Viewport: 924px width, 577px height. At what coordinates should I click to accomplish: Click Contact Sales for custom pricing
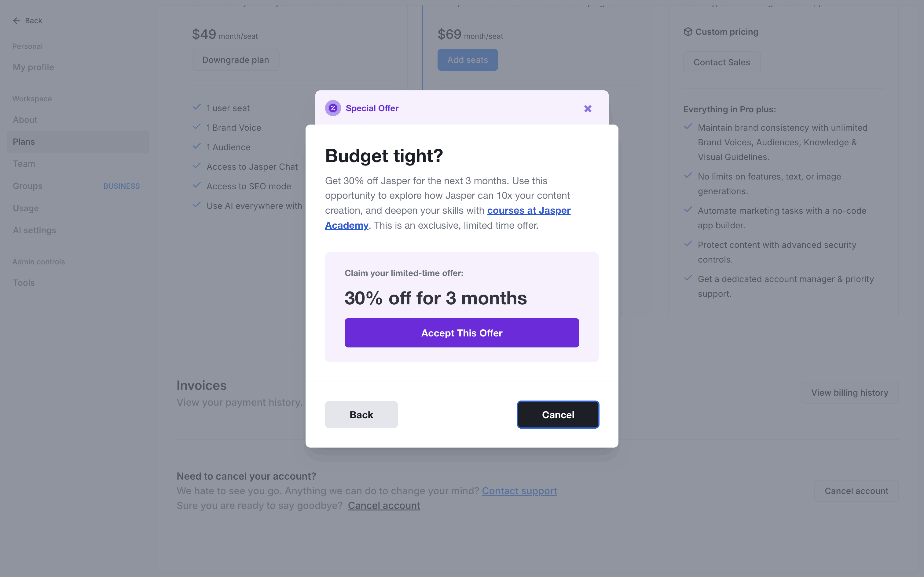coord(722,62)
